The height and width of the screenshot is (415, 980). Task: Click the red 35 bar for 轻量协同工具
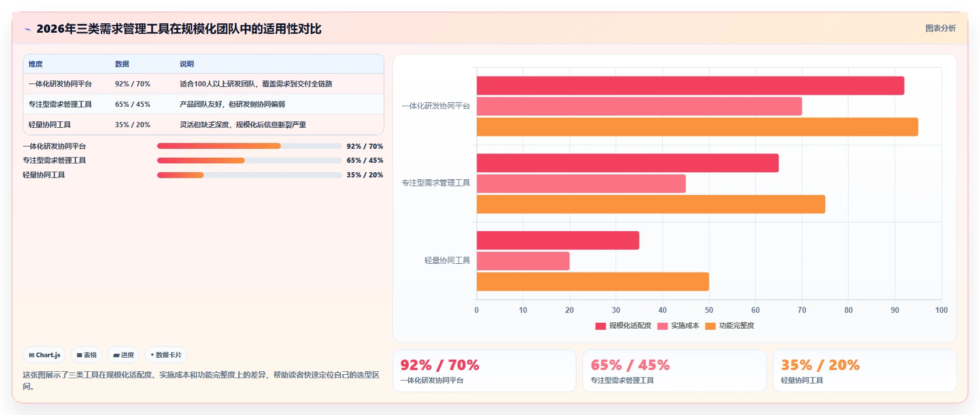[558, 240]
